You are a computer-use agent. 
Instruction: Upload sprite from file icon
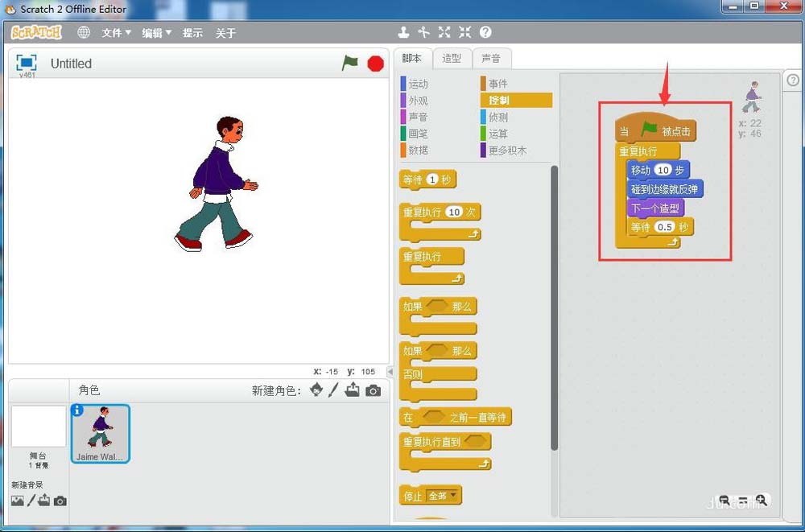353,390
